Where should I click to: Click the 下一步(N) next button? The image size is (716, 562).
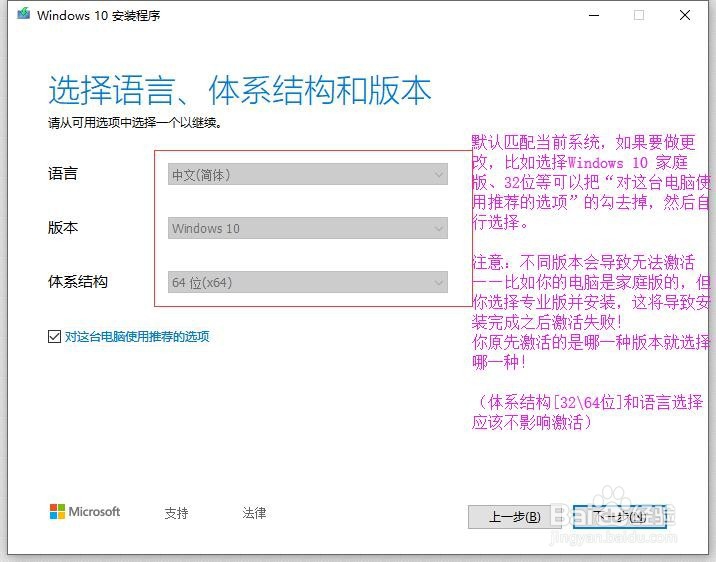point(620,517)
